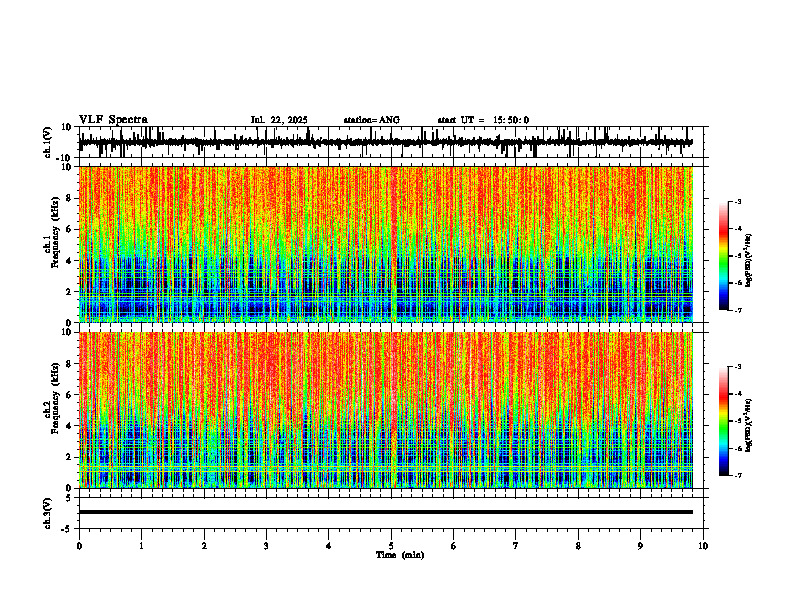The image size is (792, 612).
Task: Click time axis tick label "3"
Action: coord(266,546)
